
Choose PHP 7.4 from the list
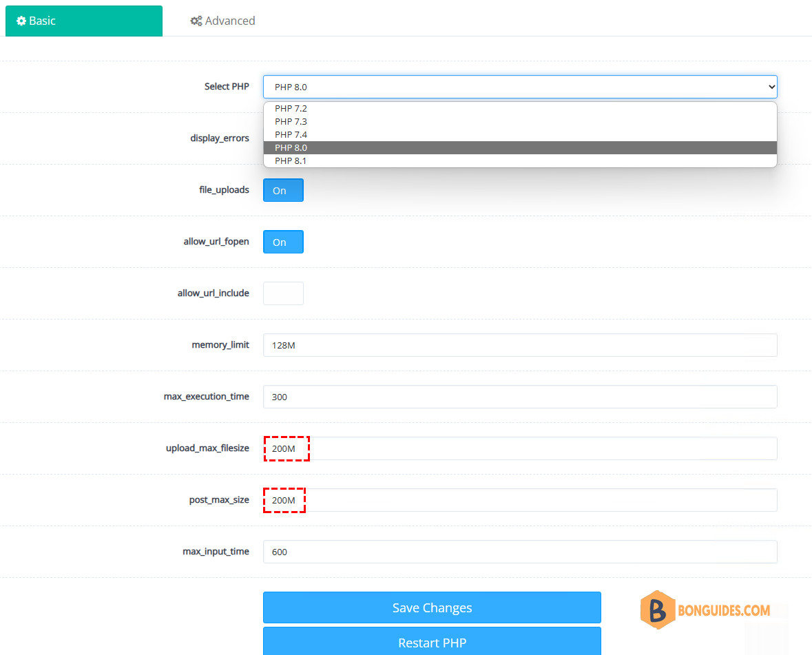(520, 134)
